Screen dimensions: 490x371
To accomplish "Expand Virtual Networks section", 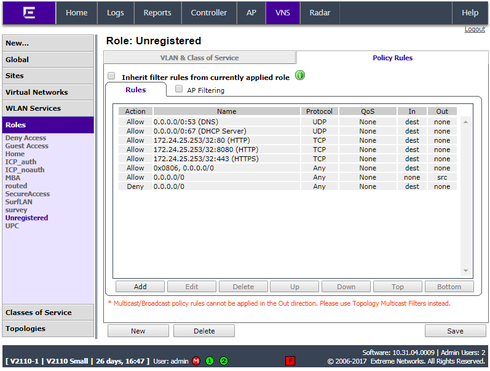I will 48,92.
